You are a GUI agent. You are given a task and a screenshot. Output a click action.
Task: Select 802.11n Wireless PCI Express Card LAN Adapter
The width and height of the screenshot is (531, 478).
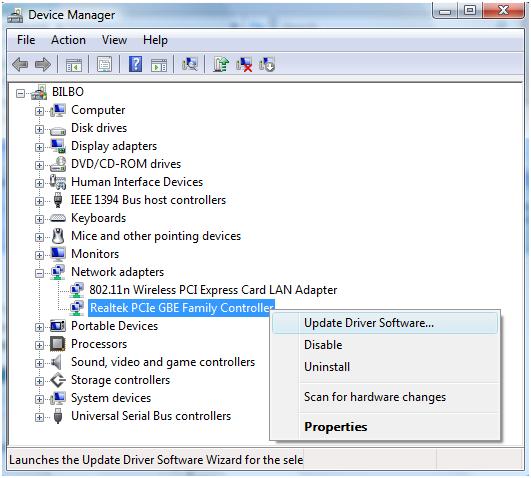click(213, 290)
